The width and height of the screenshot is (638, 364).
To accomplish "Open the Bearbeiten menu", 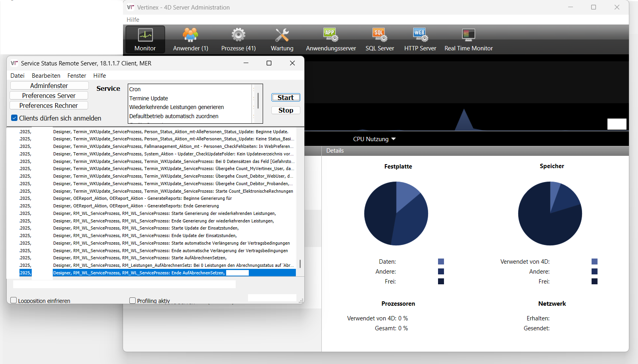I will tap(46, 76).
